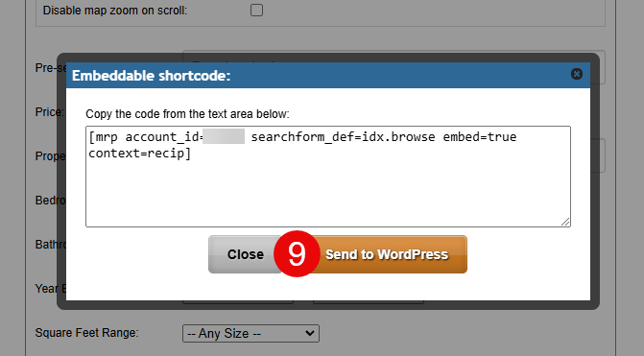The width and height of the screenshot is (644, 356).
Task: Click the Copy the code instruction label
Action: [x=187, y=114]
